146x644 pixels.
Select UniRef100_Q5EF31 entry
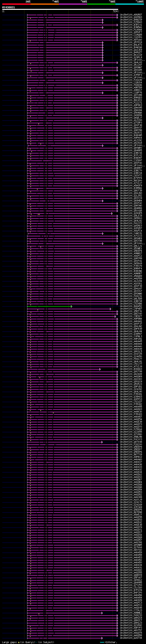coord(131,312)
